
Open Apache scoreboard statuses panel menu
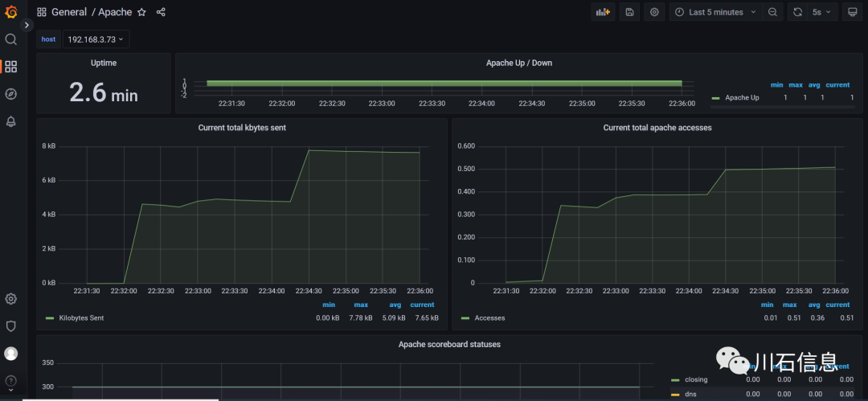[x=449, y=345]
